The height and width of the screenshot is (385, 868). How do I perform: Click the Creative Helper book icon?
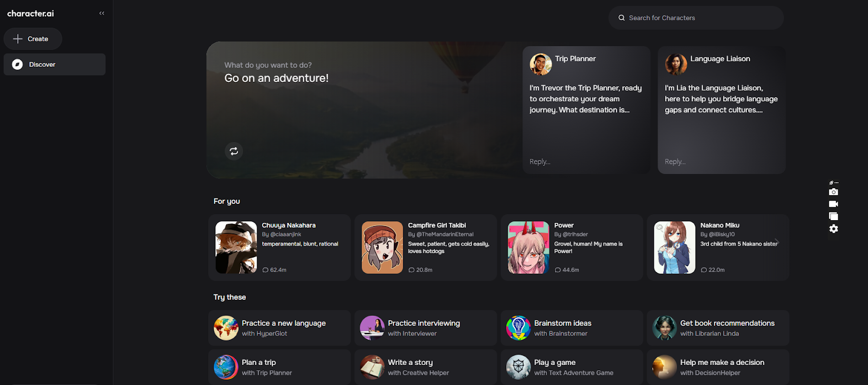[x=372, y=367]
